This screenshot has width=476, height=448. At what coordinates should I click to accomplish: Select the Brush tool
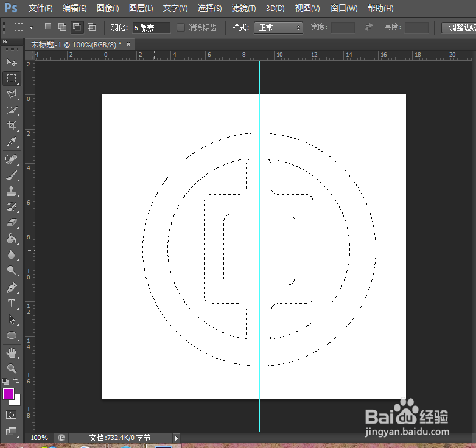(x=12, y=175)
